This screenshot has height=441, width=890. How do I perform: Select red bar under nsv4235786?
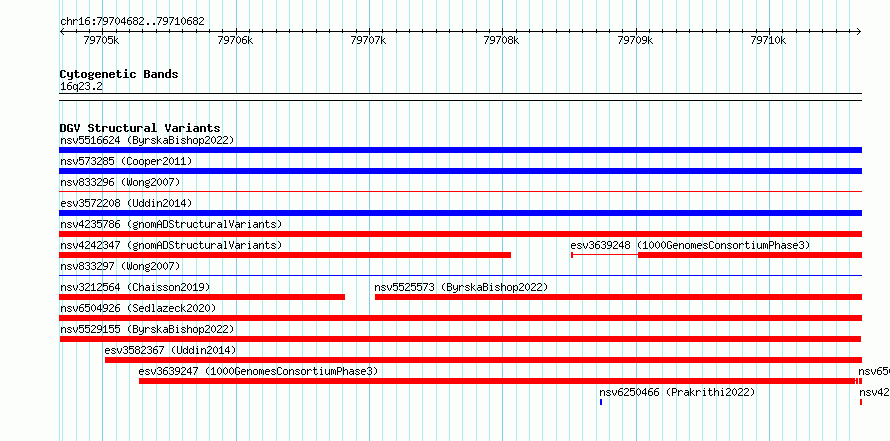pos(460,234)
